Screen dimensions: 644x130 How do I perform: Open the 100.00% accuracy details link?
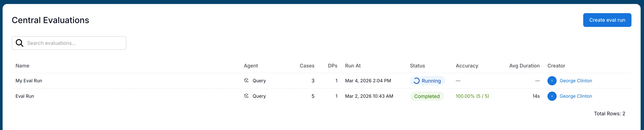click(472, 96)
